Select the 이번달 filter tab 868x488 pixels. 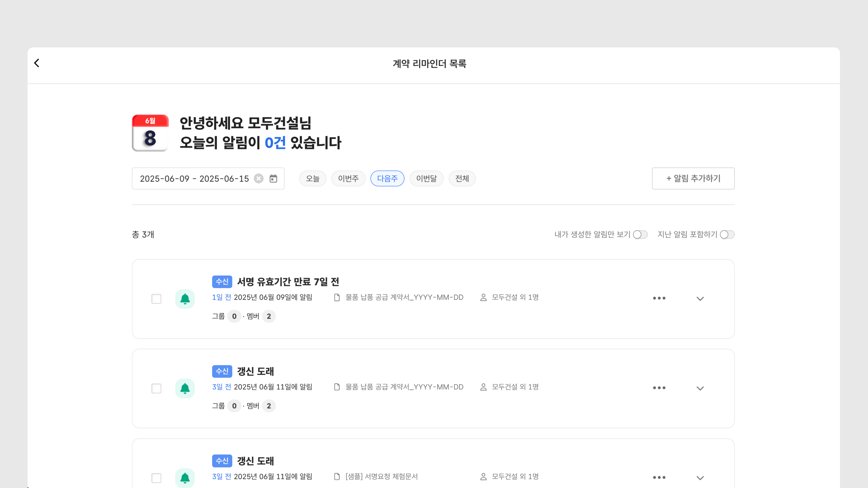426,178
